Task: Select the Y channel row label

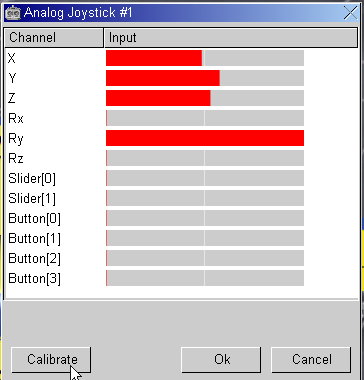Action: 12,78
